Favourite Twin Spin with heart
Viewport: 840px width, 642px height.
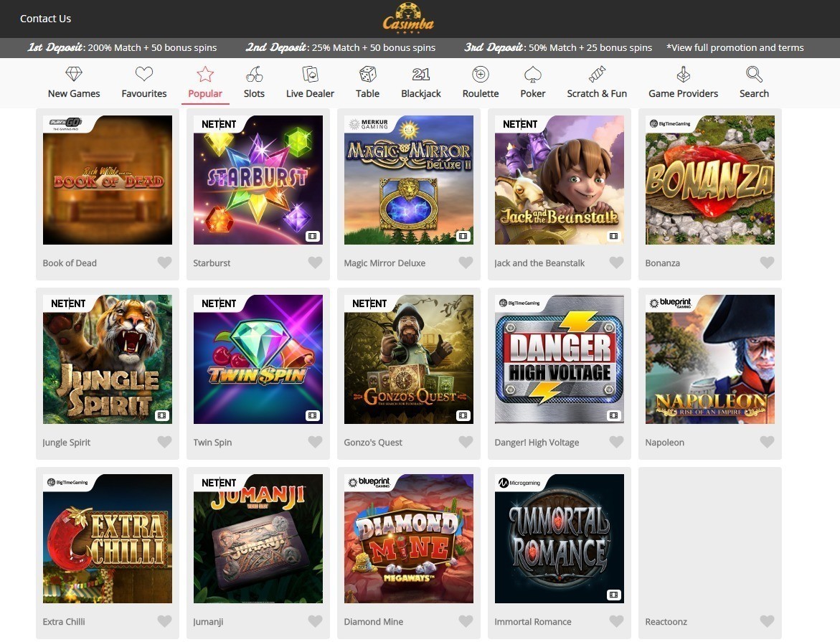[315, 442]
